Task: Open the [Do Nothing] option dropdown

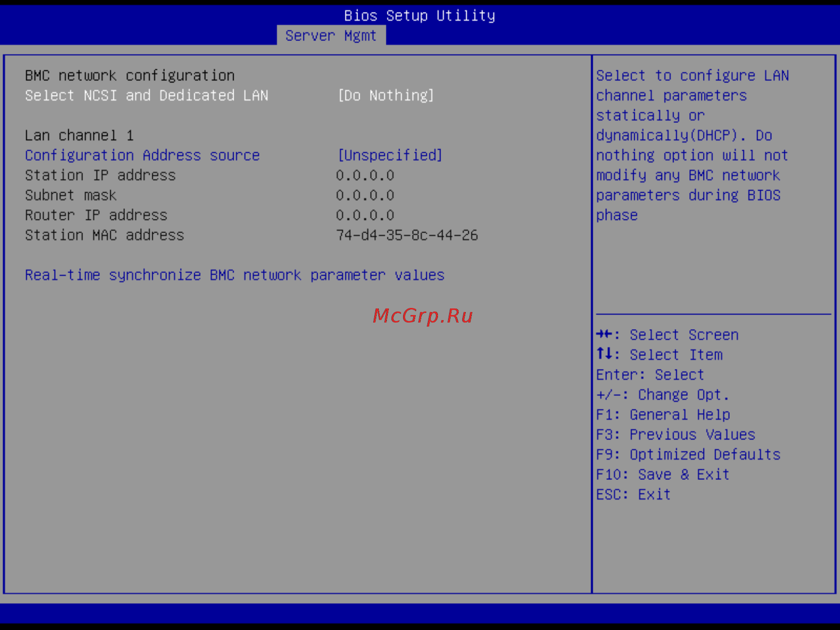Action: coord(386,96)
